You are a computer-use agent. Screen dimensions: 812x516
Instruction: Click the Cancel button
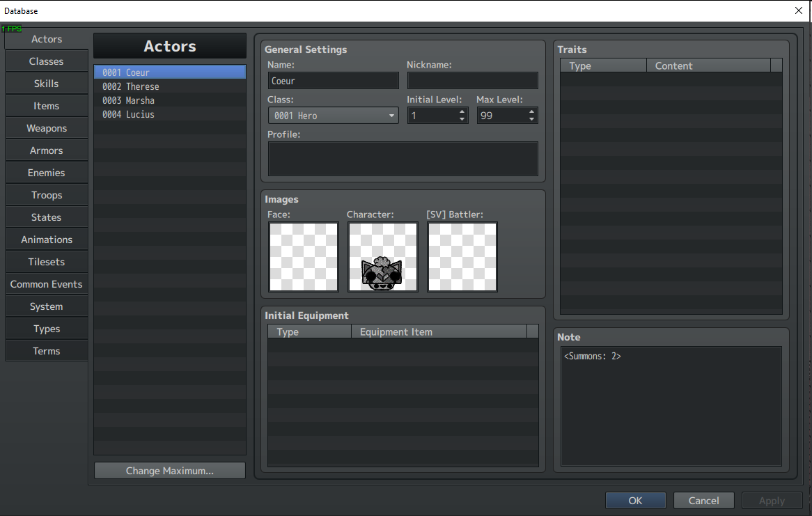(703, 501)
